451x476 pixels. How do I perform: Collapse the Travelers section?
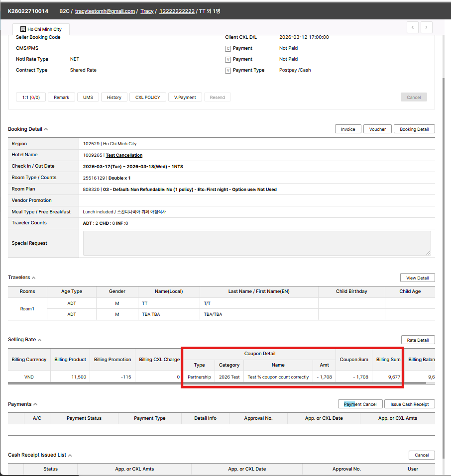[x=34, y=278]
